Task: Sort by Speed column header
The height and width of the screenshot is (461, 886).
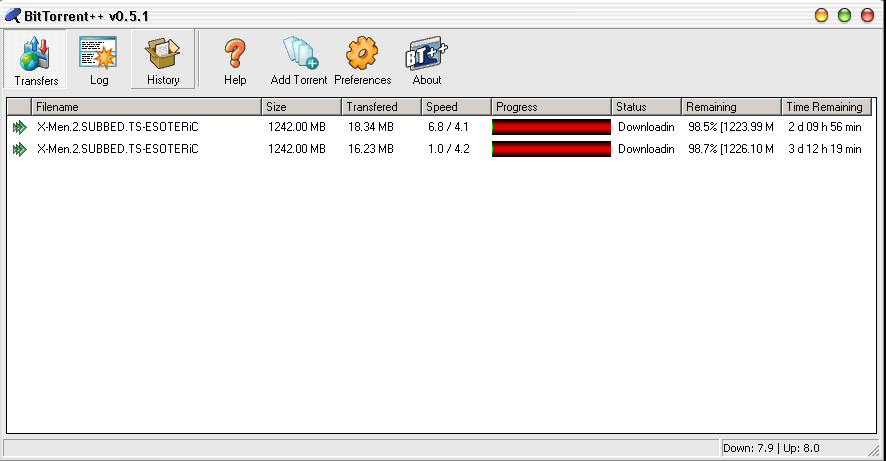Action: 457,107
